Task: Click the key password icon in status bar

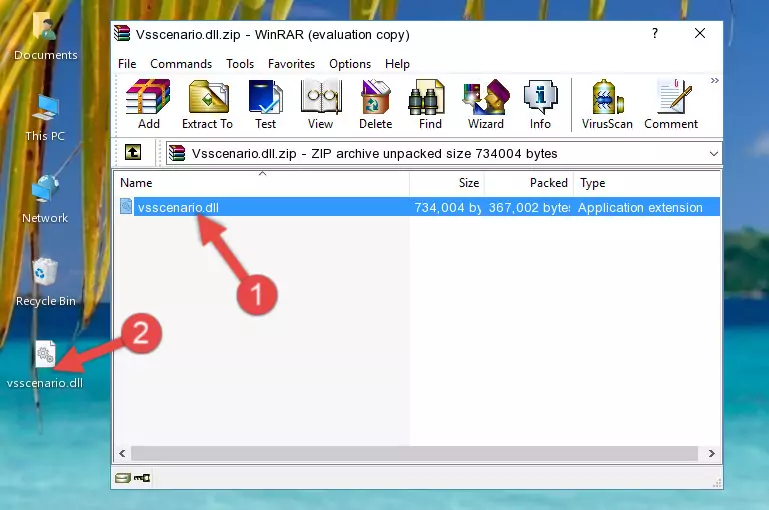Action: coord(142,478)
